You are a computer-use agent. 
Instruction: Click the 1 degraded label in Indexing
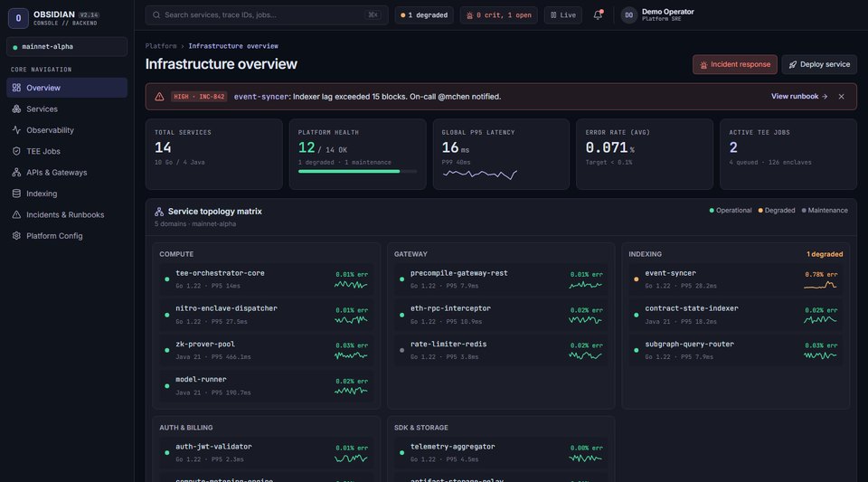pos(825,254)
